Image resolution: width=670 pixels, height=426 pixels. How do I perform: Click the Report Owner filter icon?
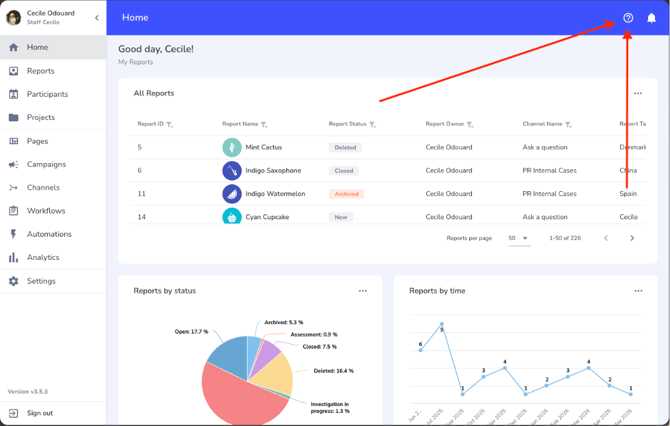tap(470, 125)
